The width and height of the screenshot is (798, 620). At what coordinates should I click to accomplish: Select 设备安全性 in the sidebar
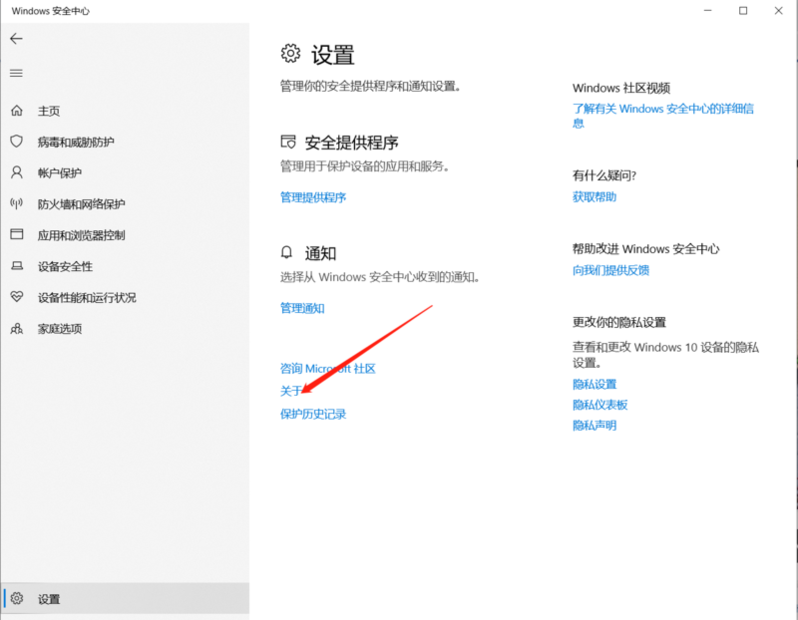pyautogui.click(x=125, y=266)
